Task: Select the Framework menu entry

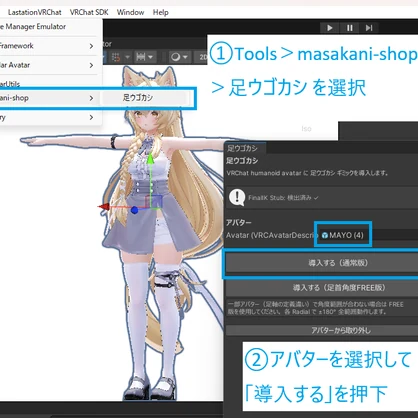Action: [x=50, y=46]
